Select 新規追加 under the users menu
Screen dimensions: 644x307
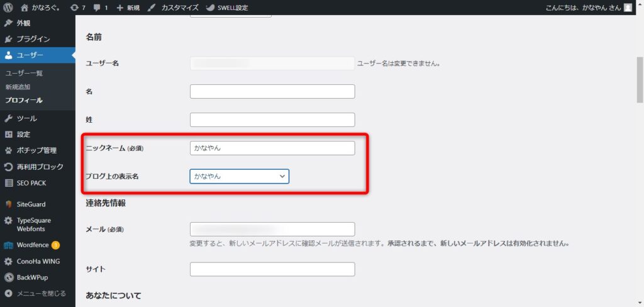click(18, 87)
